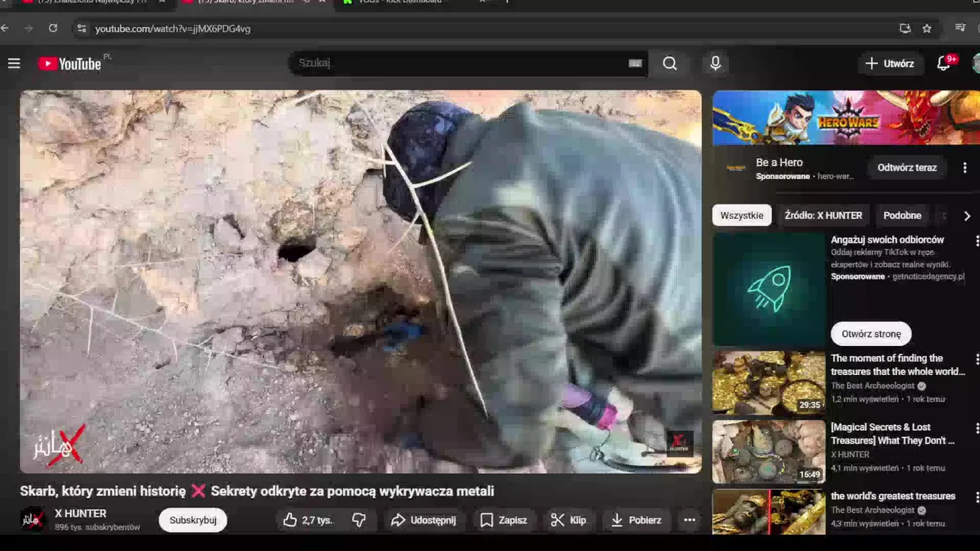
Task: Open the 16:49 video thumbnail
Action: (769, 452)
